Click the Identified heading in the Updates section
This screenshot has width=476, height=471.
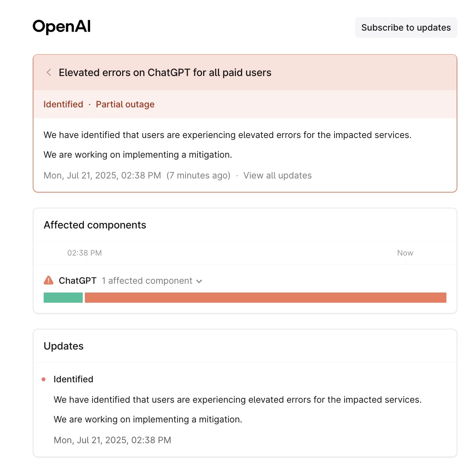click(x=73, y=379)
